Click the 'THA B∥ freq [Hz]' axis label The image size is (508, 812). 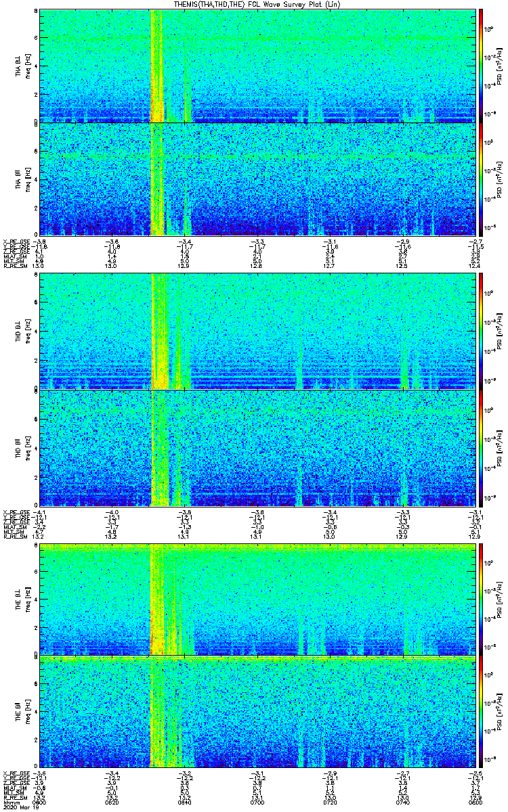tap(23, 179)
